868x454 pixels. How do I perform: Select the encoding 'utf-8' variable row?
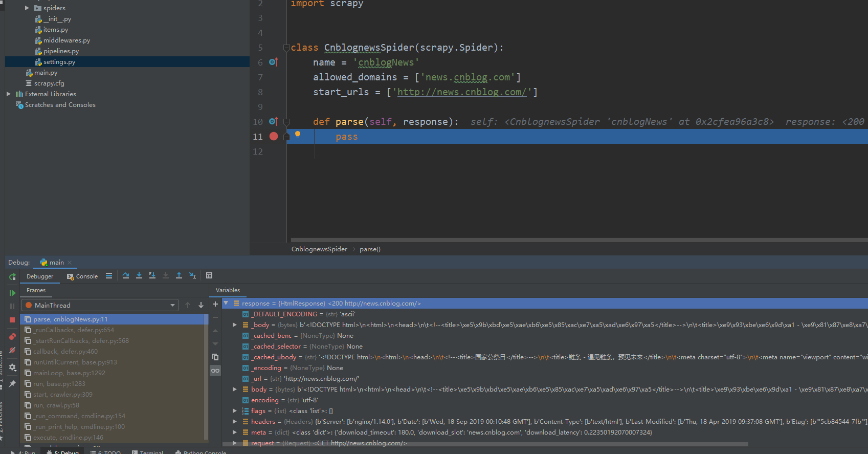[545, 400]
